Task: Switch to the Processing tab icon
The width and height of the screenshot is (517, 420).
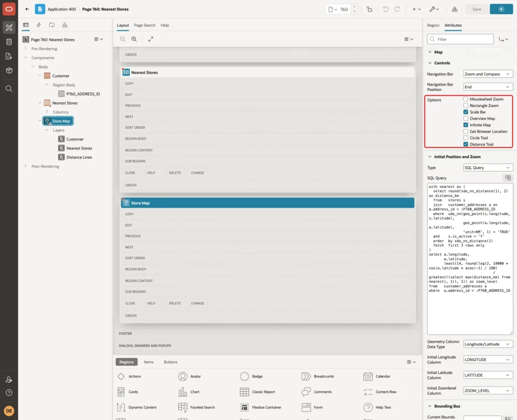Action: [x=52, y=25]
